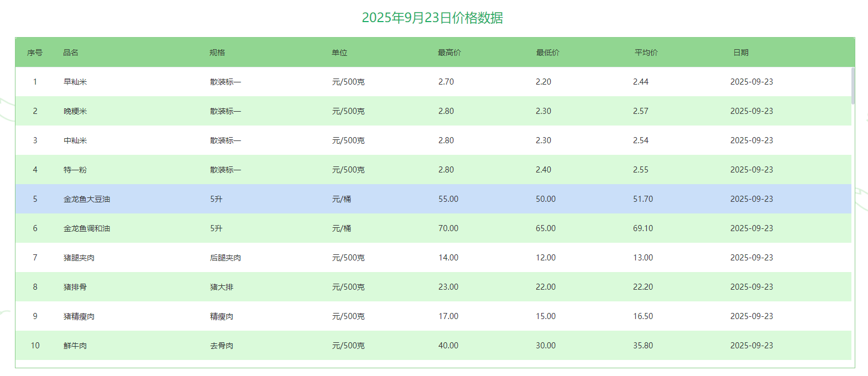
Task: Click the date 2025-09-23 in 鲜牛肉 row
Action: click(x=752, y=346)
